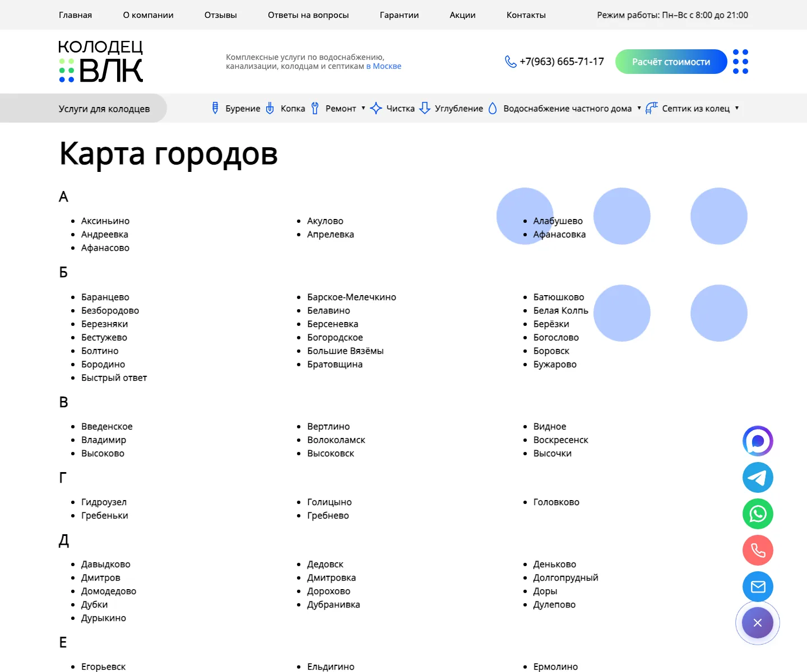Open the Углубление service link
The image size is (807, 672).
[459, 109]
